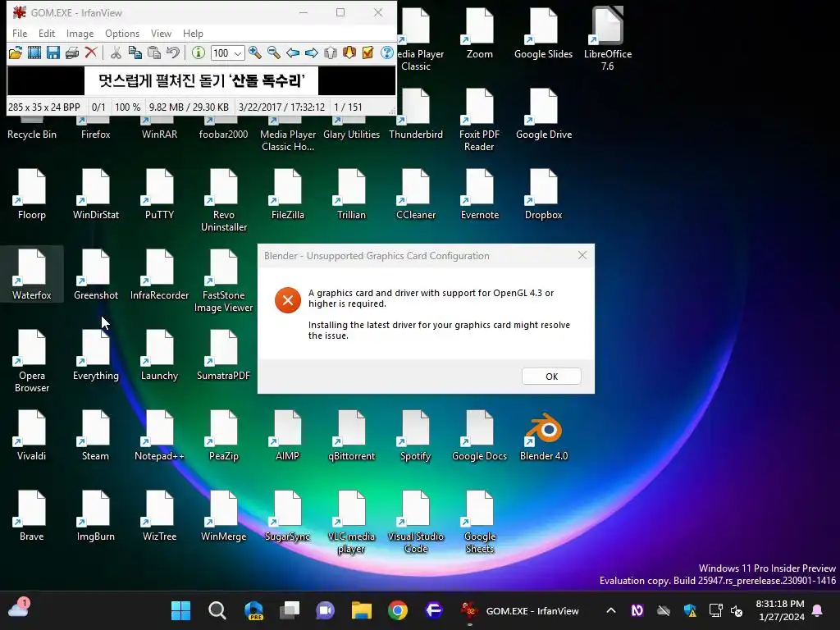Click the red Delete file icon in IrfanView
Image resolution: width=840 pixels, height=630 pixels.
coord(91,52)
